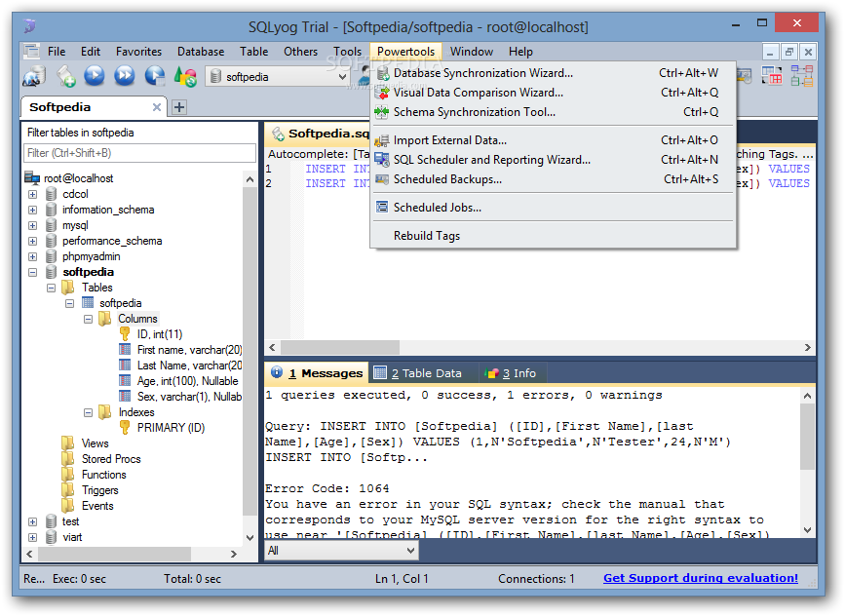Collapse the softpedia database node
Screen dimensions: 845x616
(x=33, y=273)
